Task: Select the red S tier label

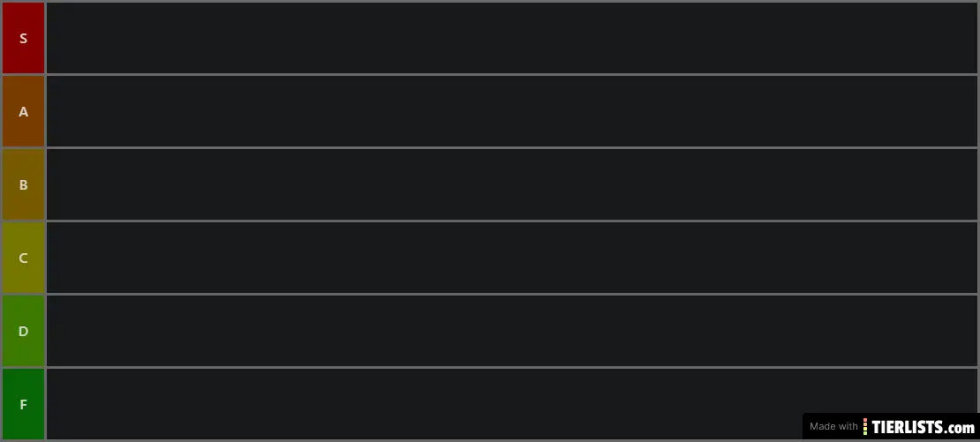Action: (x=23, y=38)
